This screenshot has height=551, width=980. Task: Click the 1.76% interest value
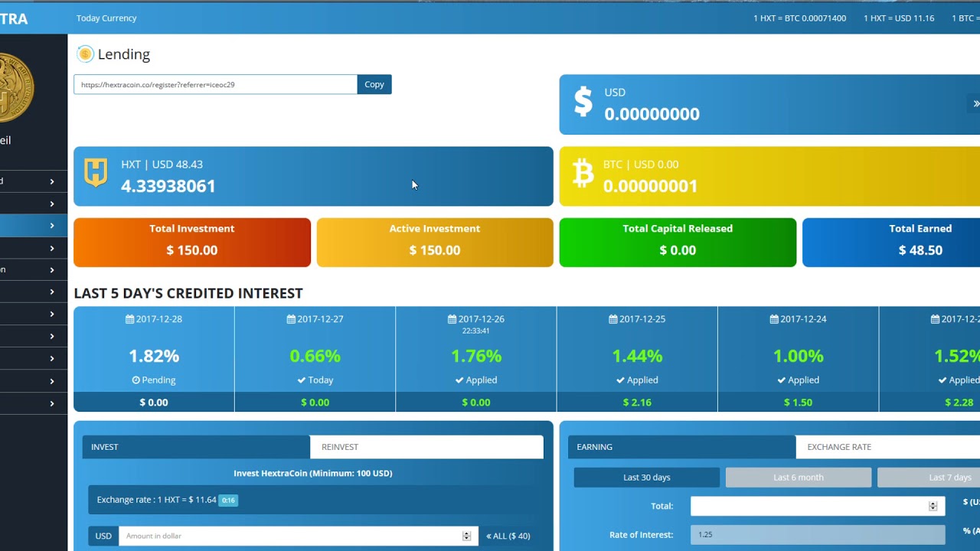[476, 356]
